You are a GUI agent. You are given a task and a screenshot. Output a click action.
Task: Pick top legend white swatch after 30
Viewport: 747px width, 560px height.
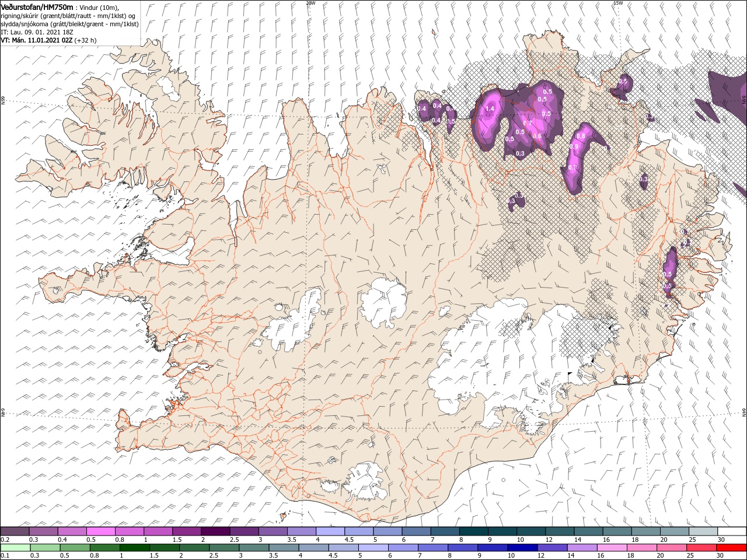pos(732,531)
